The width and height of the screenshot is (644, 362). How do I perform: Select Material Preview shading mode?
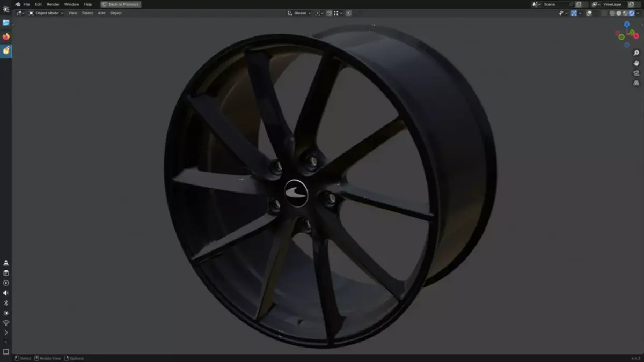pyautogui.click(x=625, y=13)
